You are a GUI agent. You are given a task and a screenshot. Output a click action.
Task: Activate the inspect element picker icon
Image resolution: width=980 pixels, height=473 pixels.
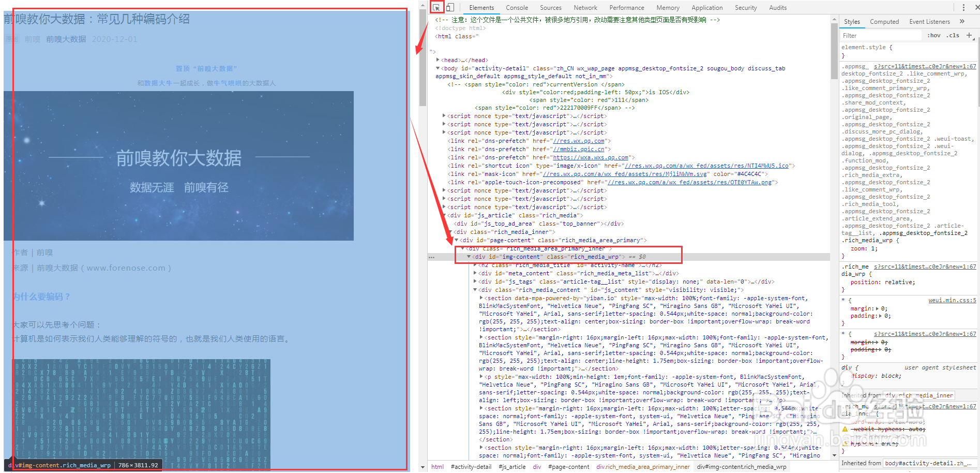pos(437,7)
